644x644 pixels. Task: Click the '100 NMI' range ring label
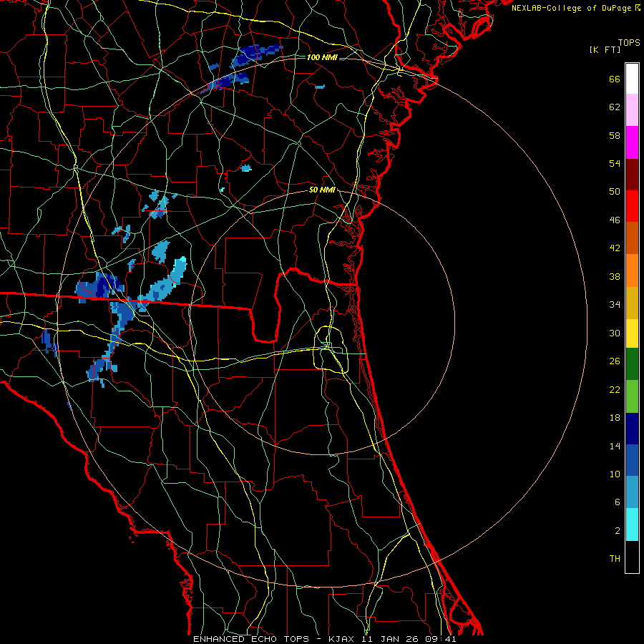322,57
